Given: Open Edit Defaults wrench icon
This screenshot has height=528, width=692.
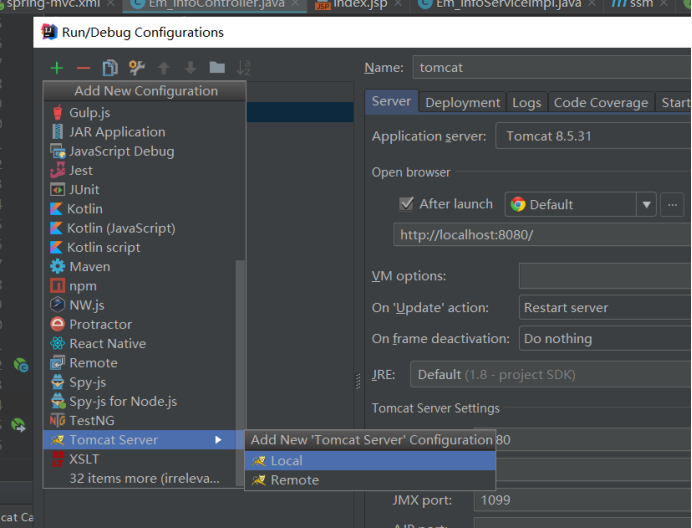Looking at the screenshot, I should click(x=137, y=68).
